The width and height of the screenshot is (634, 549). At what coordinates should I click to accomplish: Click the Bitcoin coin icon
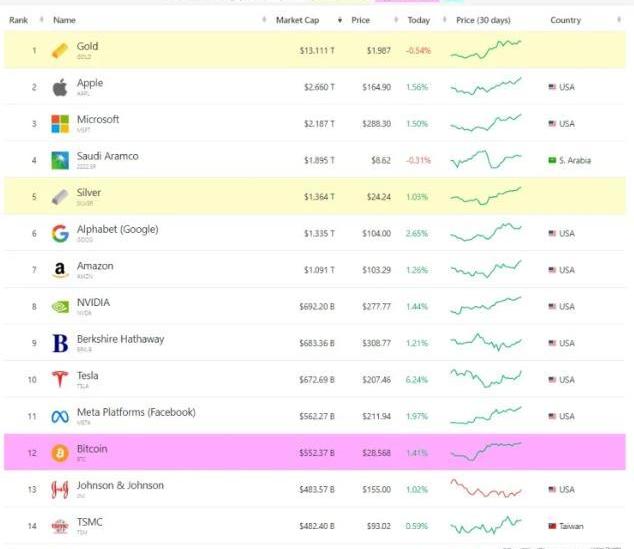tap(60, 453)
